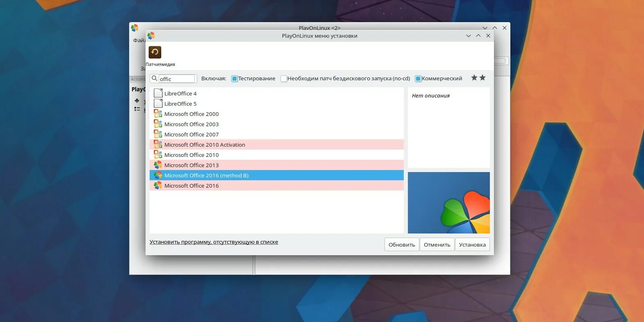Image resolution: width=644 pixels, height=322 pixels.
Task: Click the PlayOnLinux <2> main window icon
Action: (134, 28)
